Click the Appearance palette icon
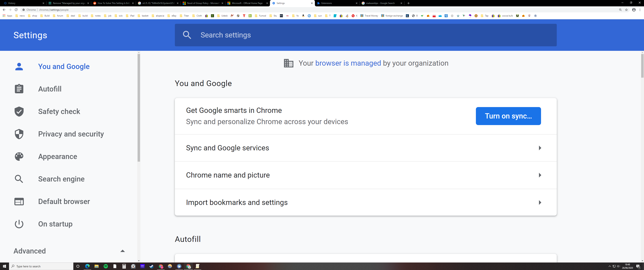This screenshot has height=270, width=644. (19, 157)
